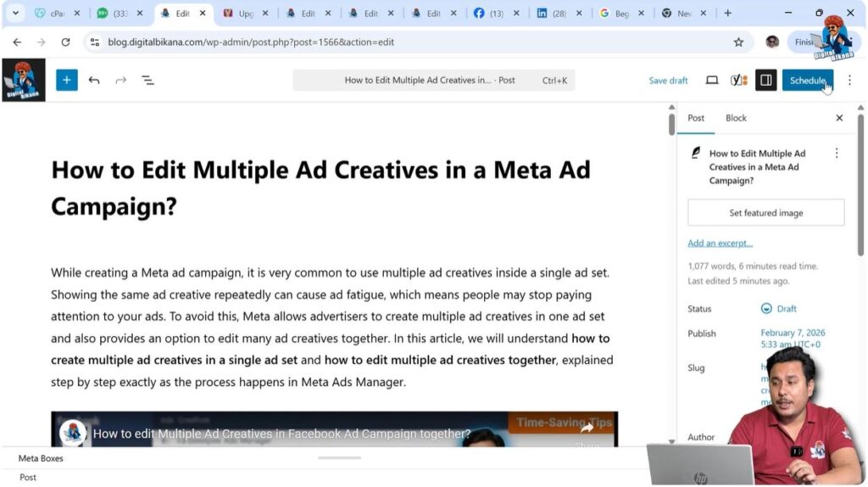
Task: Open the block inserter plus button
Action: click(x=66, y=80)
